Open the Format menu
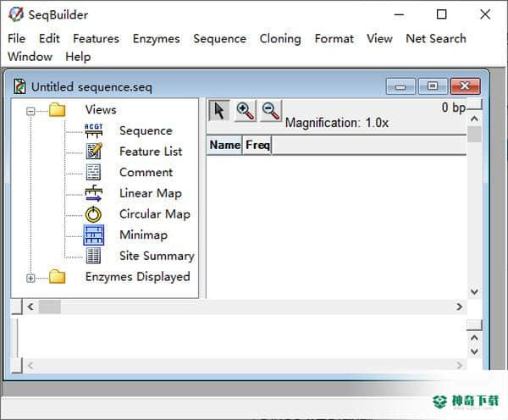The width and height of the screenshot is (508, 420). (x=334, y=39)
